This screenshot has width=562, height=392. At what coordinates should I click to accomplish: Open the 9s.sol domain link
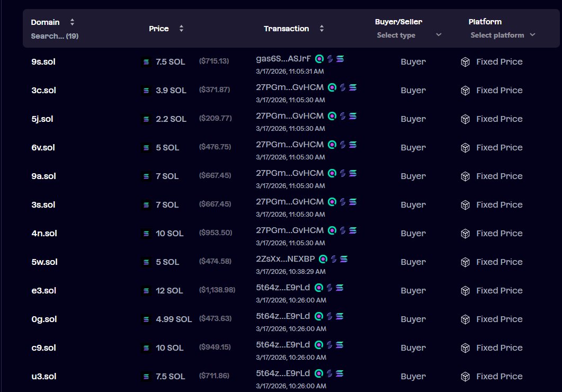tap(43, 61)
